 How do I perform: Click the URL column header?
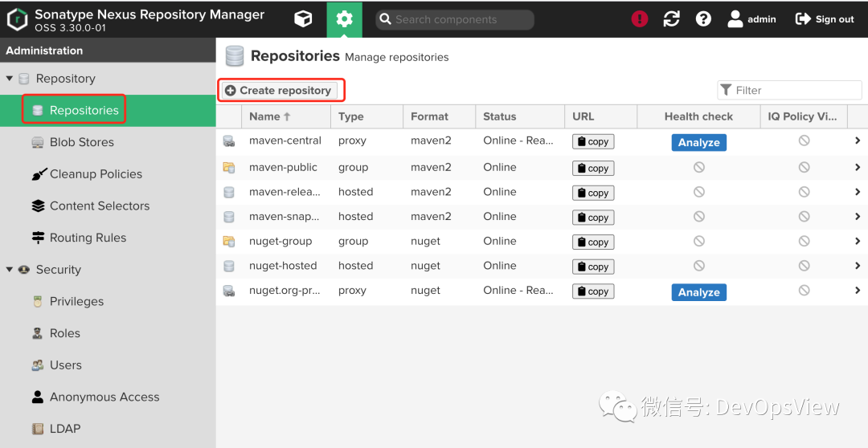(x=601, y=116)
